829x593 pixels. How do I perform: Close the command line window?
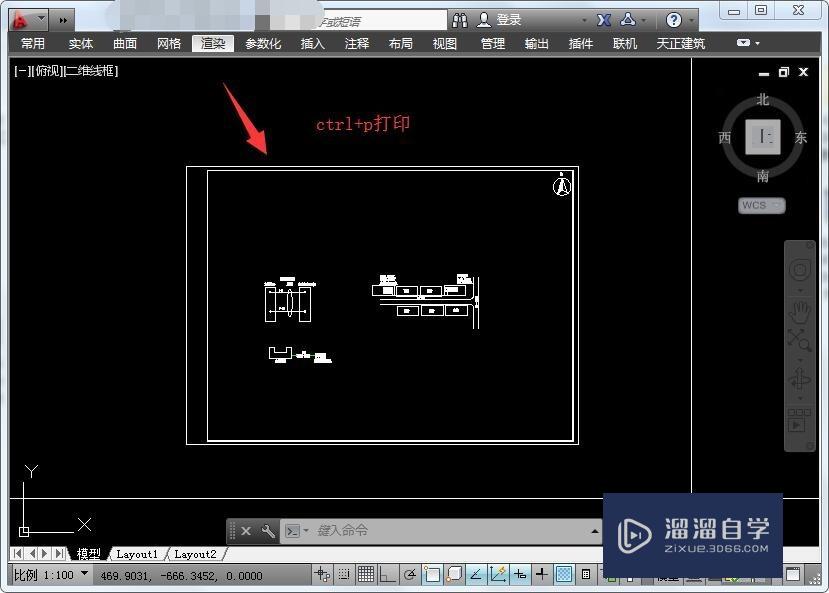(x=246, y=531)
